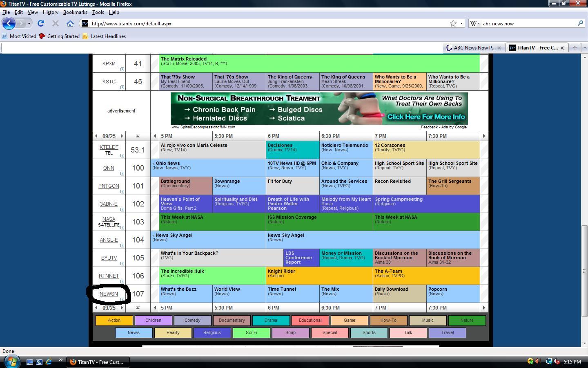Open the Time Tunnel program listing
Screen dimensions: 588x368
(293, 294)
